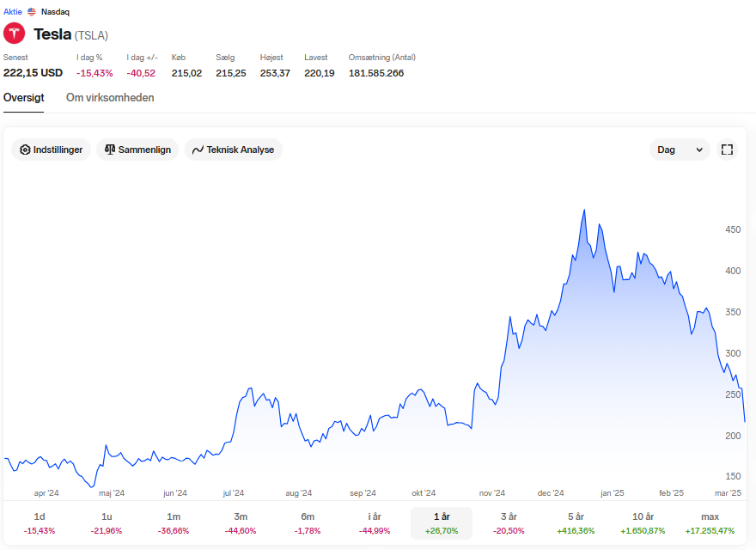Screen dimensions: 756x550
Task: Select the Oversigt tab
Action: [x=24, y=97]
